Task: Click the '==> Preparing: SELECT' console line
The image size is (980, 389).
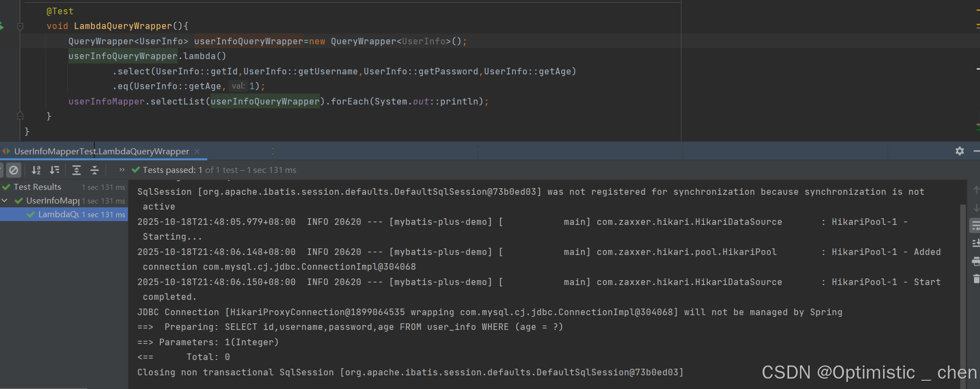Action: click(x=350, y=327)
